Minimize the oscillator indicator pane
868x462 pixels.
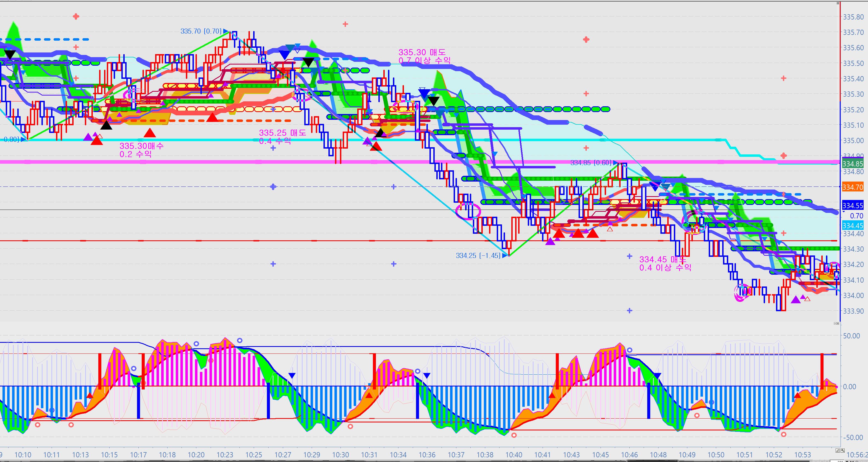[x=835, y=324]
